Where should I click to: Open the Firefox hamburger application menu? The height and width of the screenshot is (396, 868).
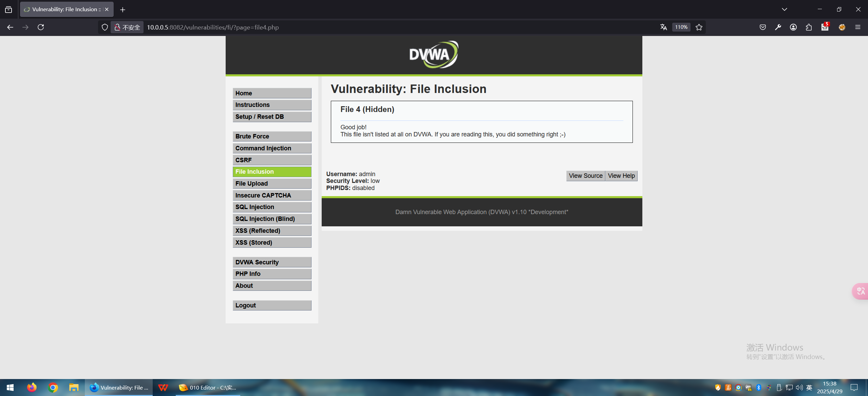tap(858, 27)
